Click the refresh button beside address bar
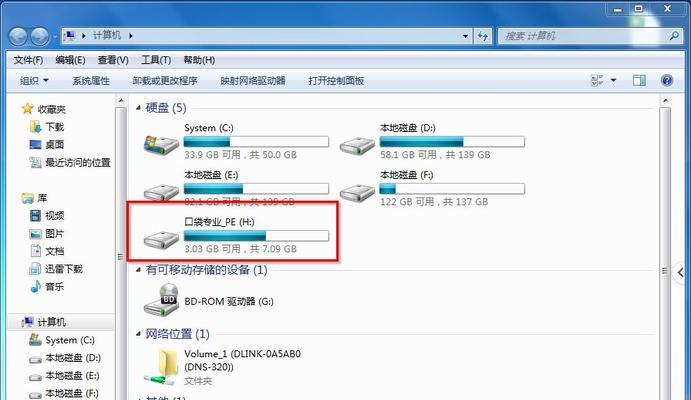Image resolution: width=691 pixels, height=400 pixels. pos(483,36)
